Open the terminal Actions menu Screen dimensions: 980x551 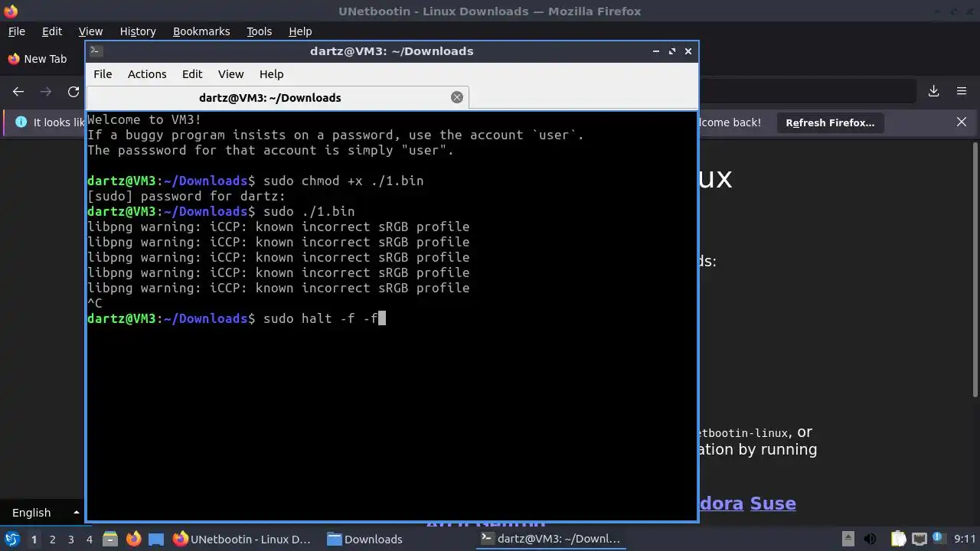point(147,74)
